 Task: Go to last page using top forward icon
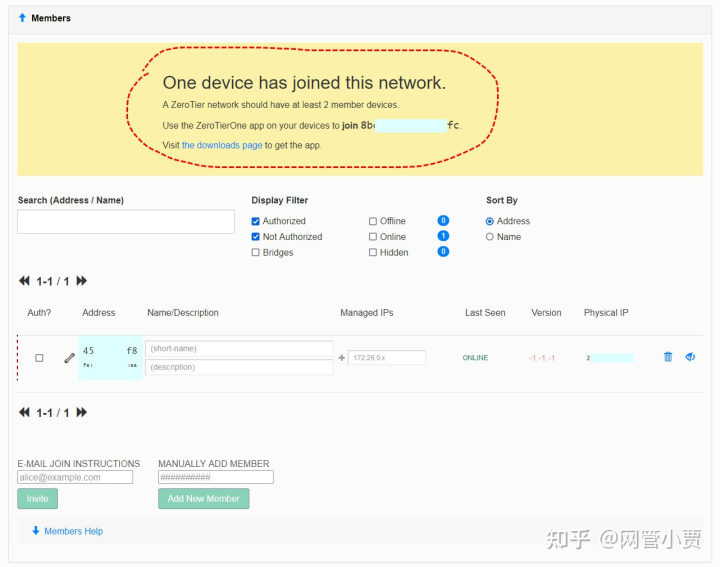tap(81, 281)
